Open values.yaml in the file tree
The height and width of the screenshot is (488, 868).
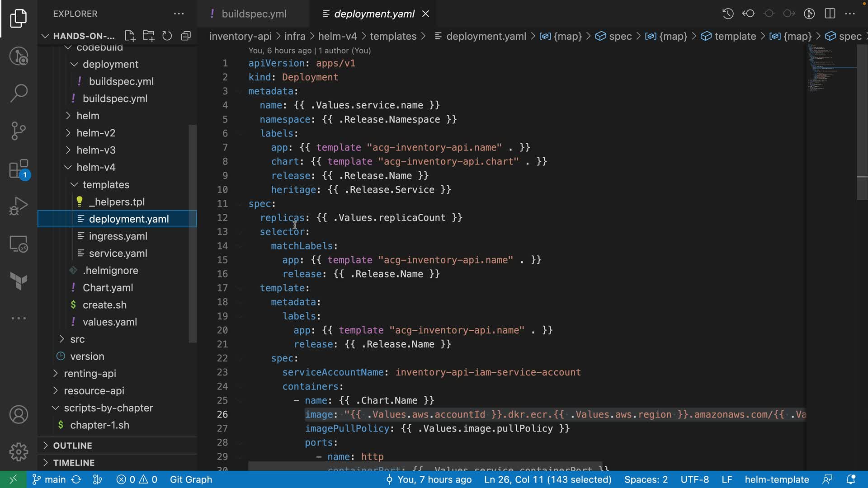(x=109, y=322)
